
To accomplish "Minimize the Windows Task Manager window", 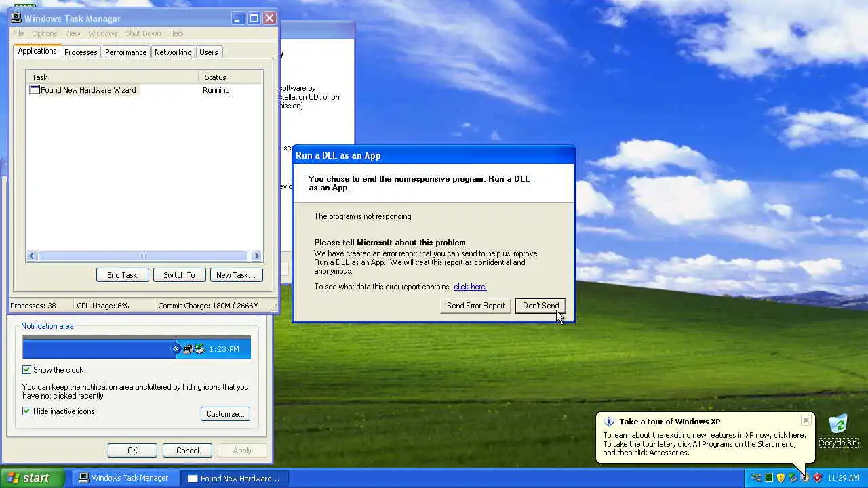I will click(238, 18).
